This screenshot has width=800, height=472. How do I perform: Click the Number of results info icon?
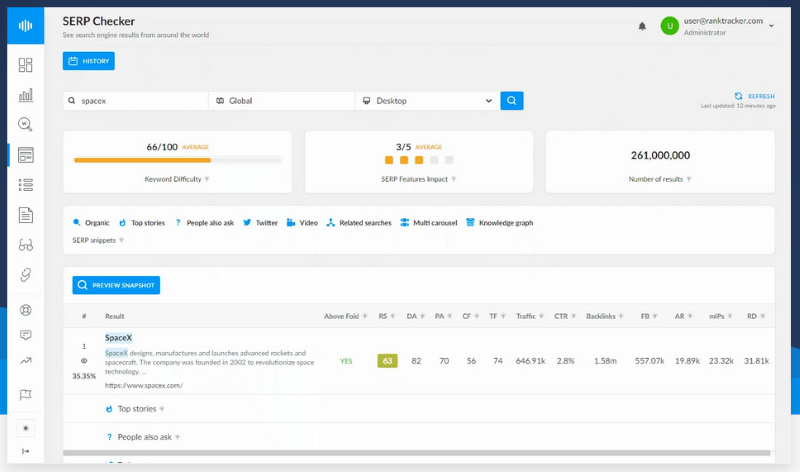click(x=689, y=179)
